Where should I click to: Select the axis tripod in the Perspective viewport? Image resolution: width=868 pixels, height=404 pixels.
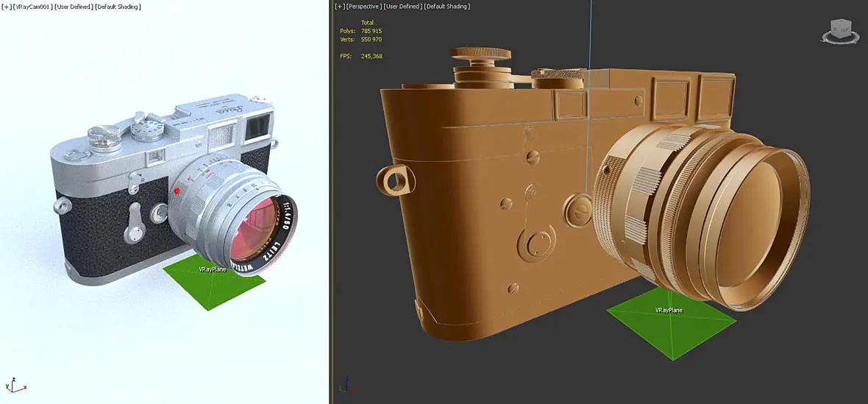(x=349, y=386)
